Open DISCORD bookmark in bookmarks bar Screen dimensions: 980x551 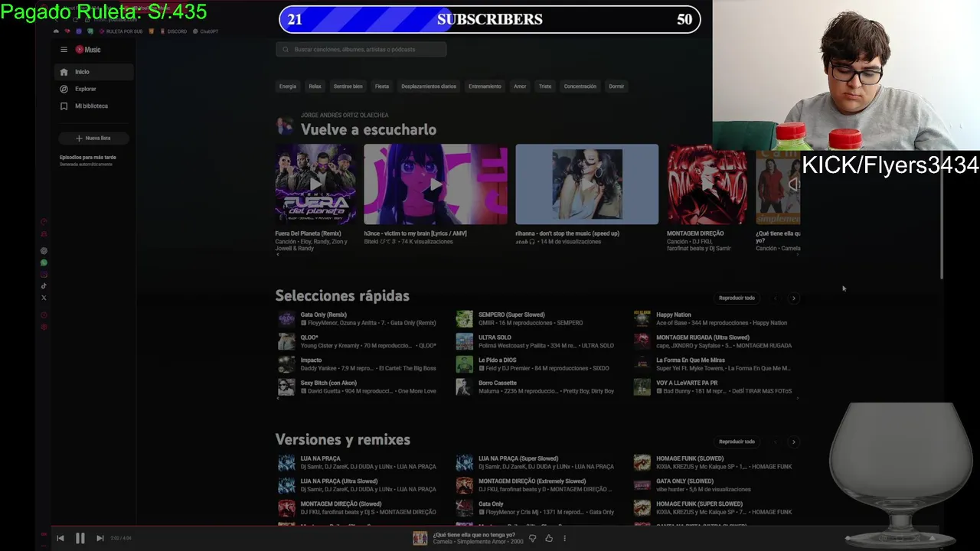(x=173, y=31)
